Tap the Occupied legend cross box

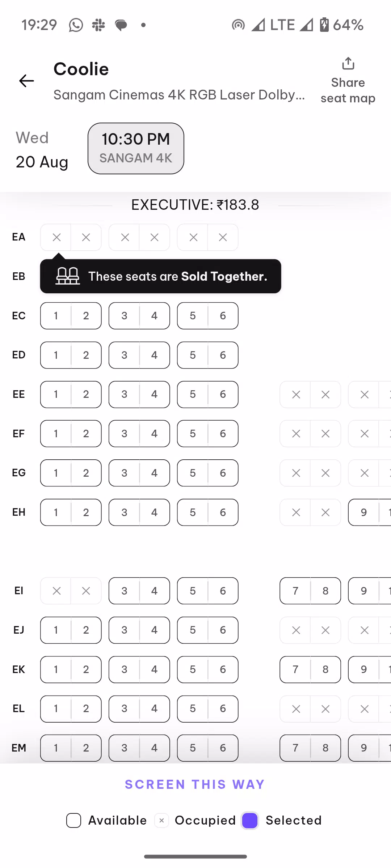[161, 820]
